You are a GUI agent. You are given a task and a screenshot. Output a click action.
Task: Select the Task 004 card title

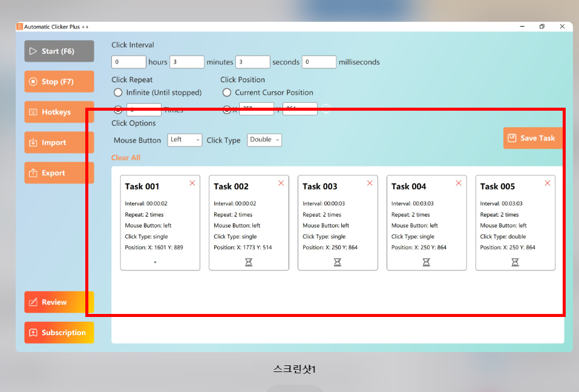pos(409,186)
